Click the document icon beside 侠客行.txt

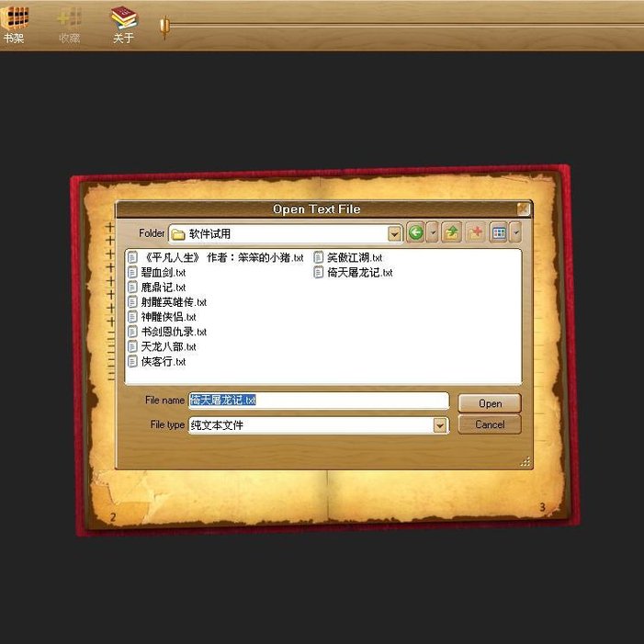132,361
